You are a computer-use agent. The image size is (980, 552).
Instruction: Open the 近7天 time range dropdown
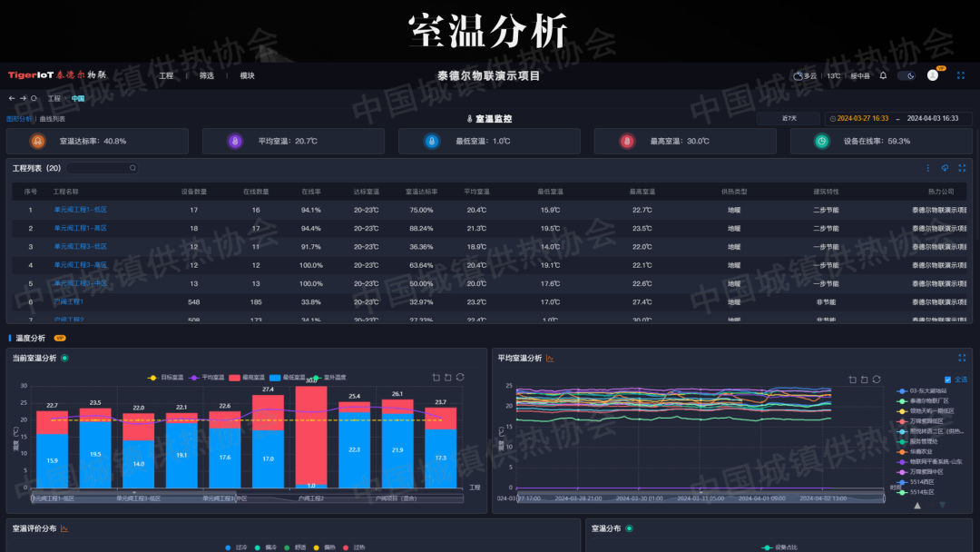[789, 119]
